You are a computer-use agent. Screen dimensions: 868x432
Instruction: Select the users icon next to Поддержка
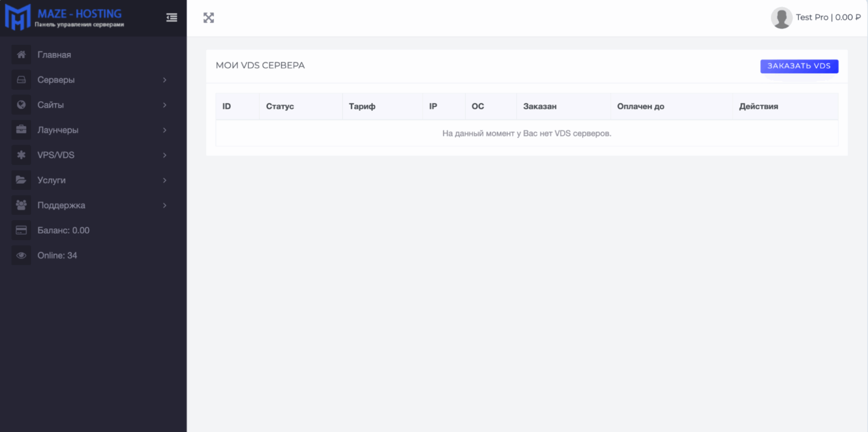pos(21,205)
